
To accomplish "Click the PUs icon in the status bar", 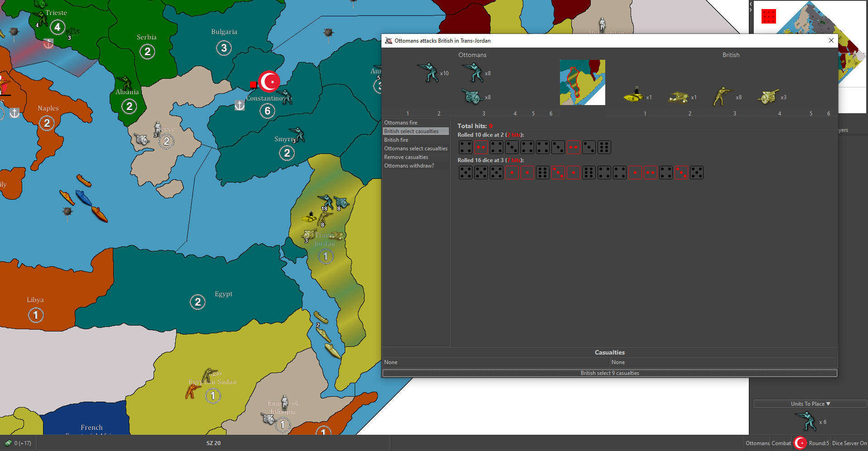I will (x=8, y=443).
